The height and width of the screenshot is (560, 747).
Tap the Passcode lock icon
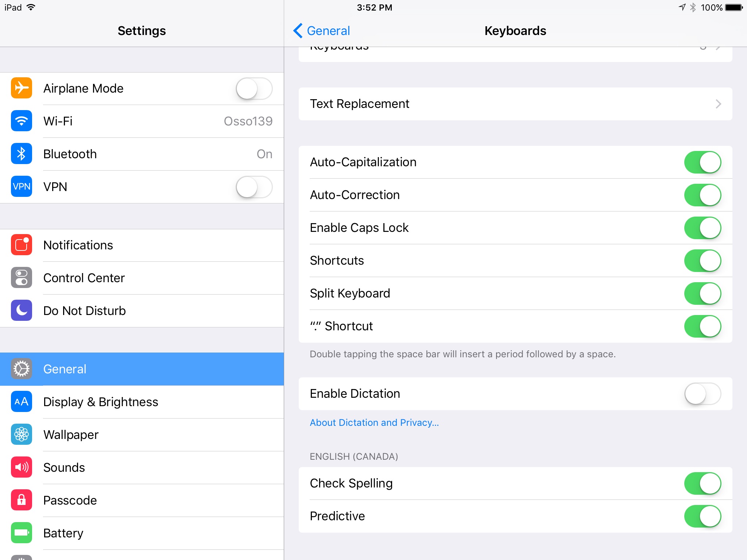pyautogui.click(x=22, y=500)
